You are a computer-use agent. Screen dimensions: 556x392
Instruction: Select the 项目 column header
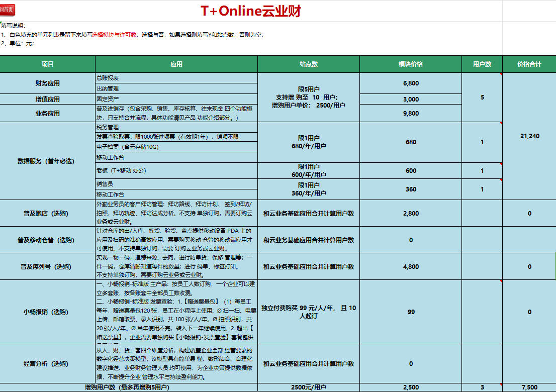(x=48, y=64)
